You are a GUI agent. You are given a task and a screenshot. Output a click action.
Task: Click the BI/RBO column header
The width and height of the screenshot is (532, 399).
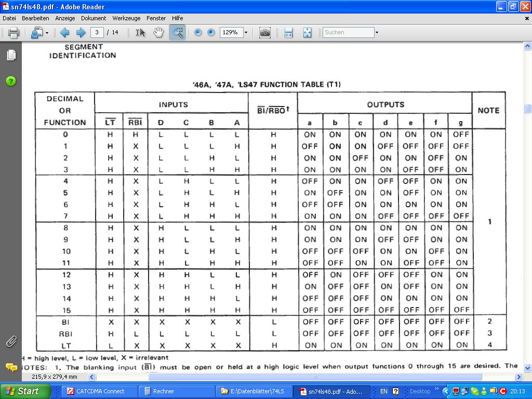point(273,110)
